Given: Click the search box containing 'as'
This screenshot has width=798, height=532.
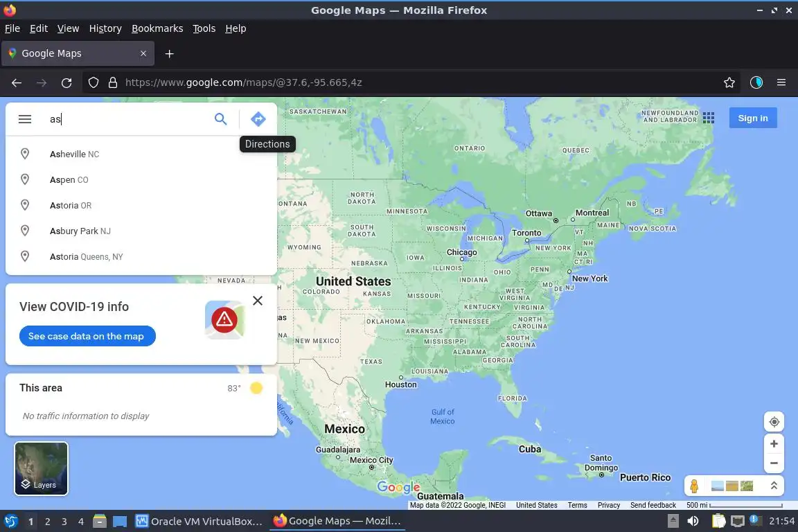Looking at the screenshot, I should 127,119.
